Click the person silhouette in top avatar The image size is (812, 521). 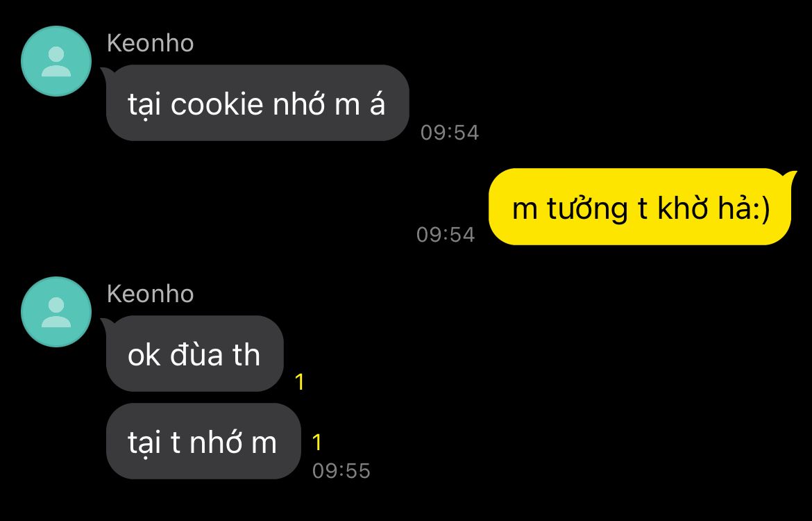pyautogui.click(x=56, y=62)
